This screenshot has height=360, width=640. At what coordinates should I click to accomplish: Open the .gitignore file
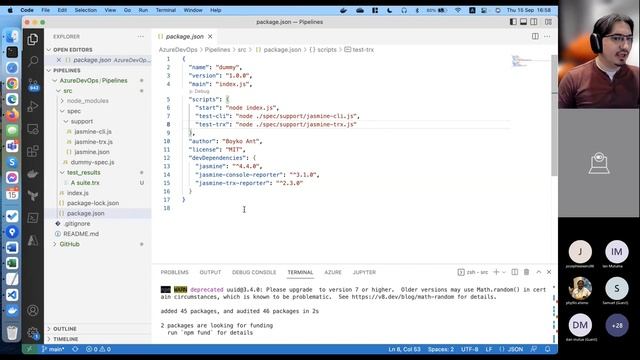[77, 224]
